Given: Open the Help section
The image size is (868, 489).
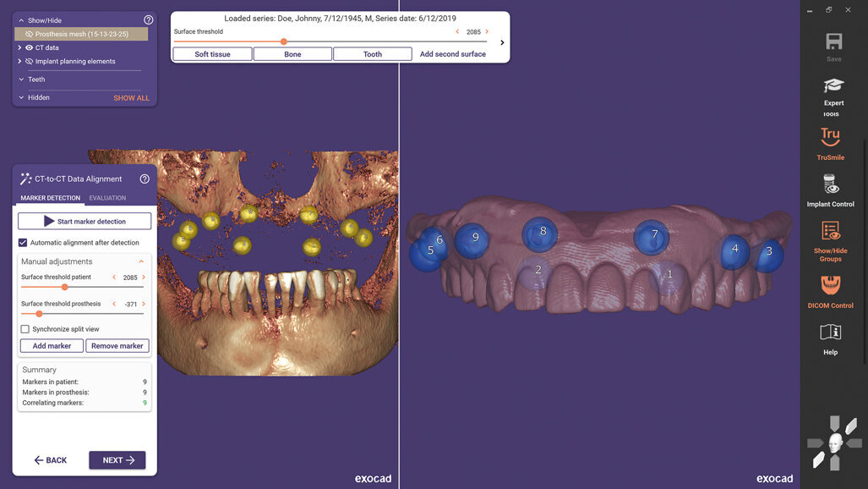Looking at the screenshot, I should pos(830,338).
